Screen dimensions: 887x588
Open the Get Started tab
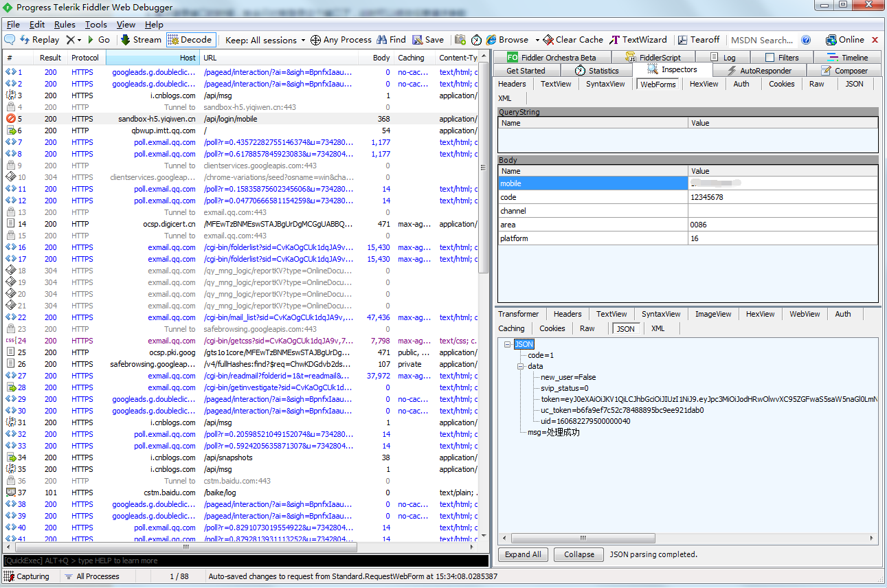click(526, 71)
